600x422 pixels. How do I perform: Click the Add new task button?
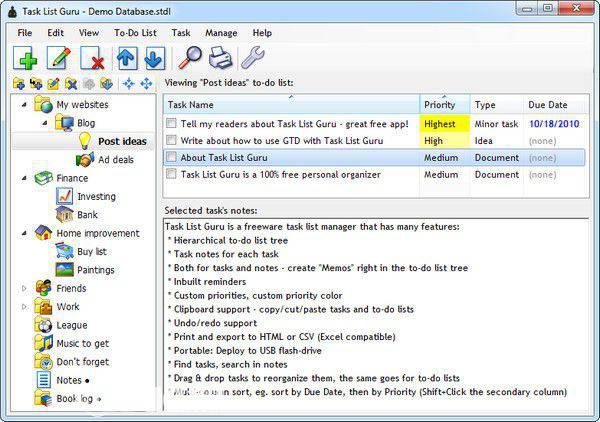pyautogui.click(x=25, y=58)
